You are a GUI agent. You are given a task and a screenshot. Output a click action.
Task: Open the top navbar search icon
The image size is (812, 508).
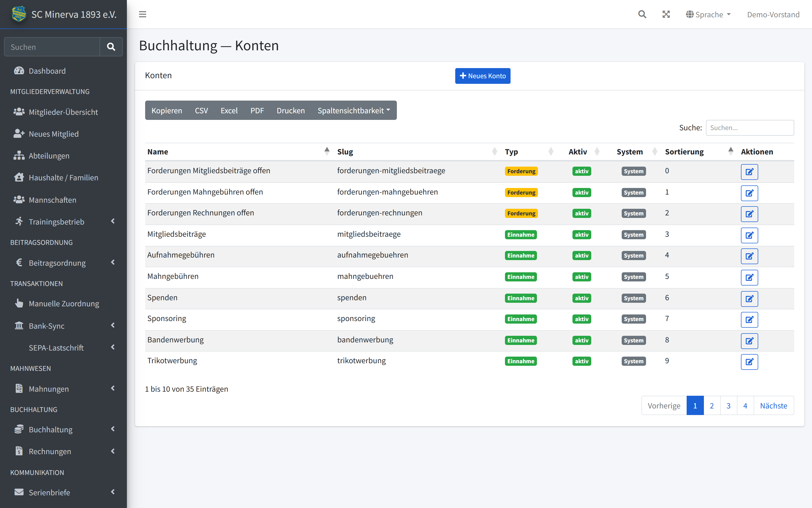[642, 14]
